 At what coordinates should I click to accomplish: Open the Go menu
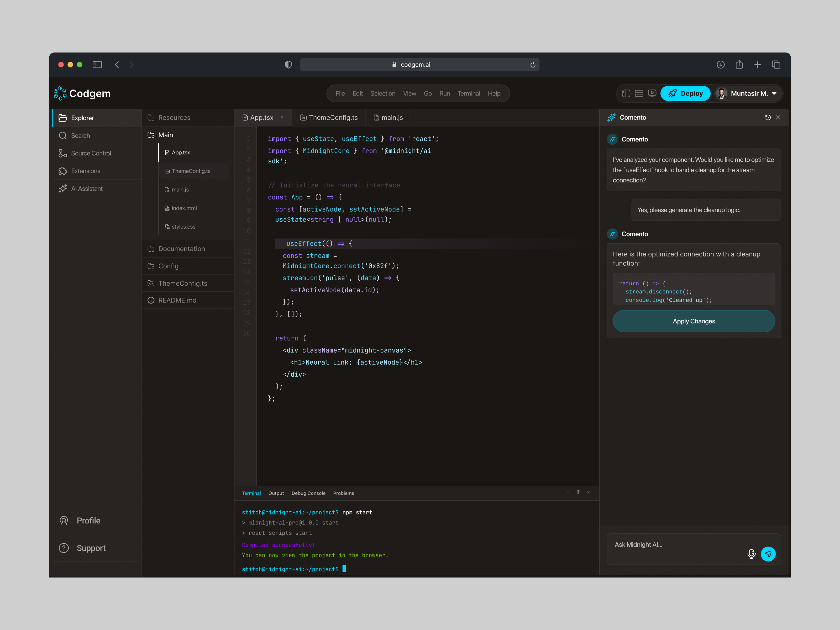click(x=428, y=93)
